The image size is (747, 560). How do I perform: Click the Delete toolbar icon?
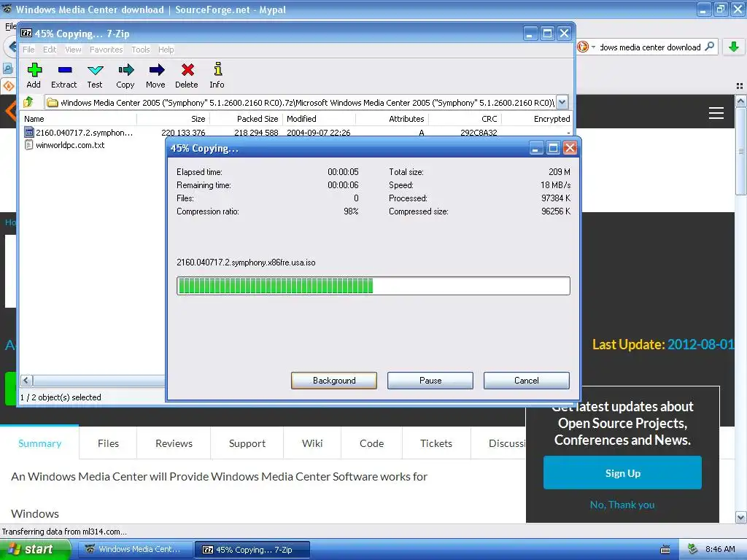pos(187,70)
